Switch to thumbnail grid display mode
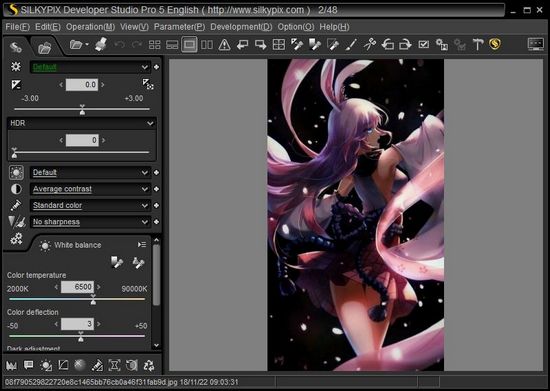This screenshot has height=391, width=550. coord(154,45)
